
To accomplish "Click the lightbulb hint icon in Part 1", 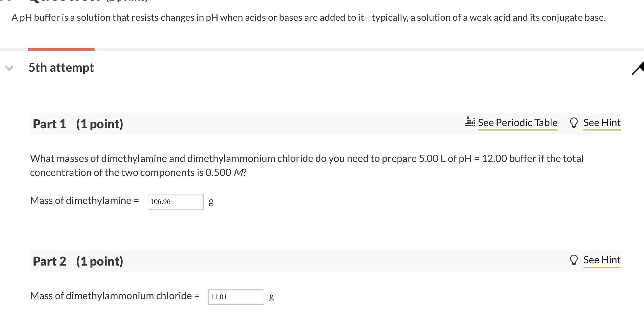I will tap(574, 122).
